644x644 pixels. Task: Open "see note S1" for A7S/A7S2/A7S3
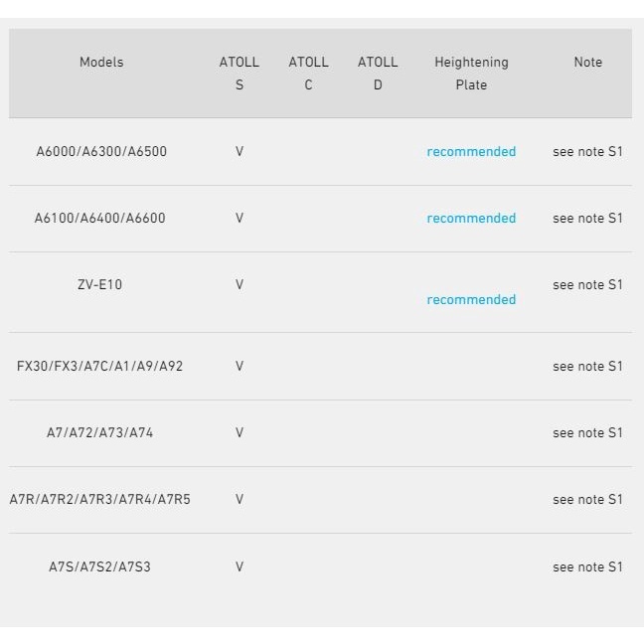[587, 567]
